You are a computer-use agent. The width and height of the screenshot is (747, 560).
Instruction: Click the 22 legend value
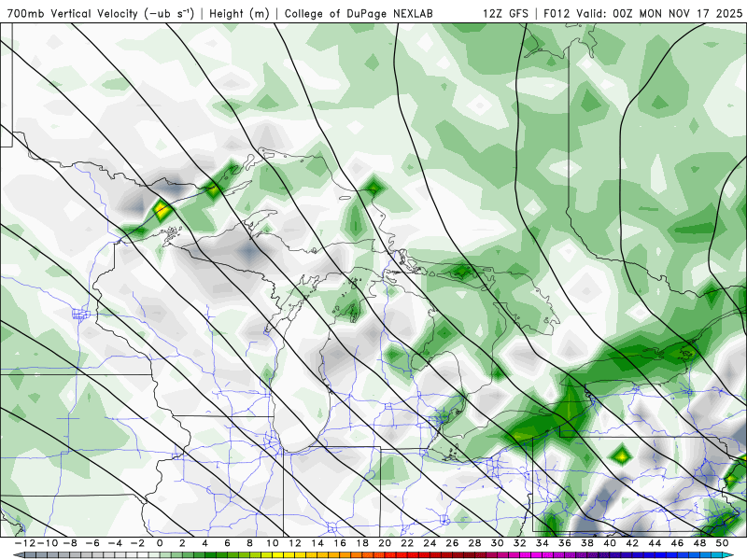click(407, 543)
